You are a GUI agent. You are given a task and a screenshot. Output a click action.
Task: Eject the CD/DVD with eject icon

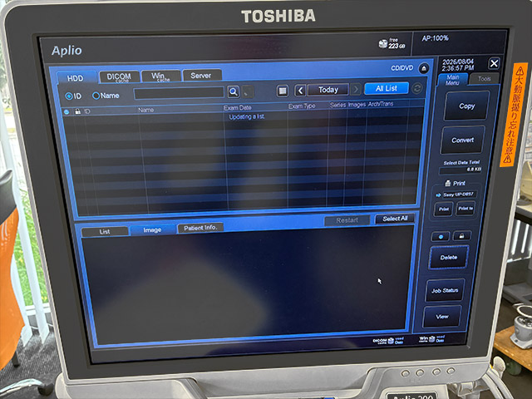423,68
